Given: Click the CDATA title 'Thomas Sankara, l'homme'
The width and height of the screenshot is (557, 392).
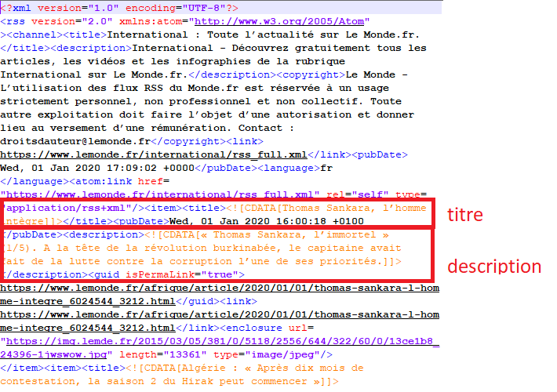Looking at the screenshot, I should click(354, 208).
